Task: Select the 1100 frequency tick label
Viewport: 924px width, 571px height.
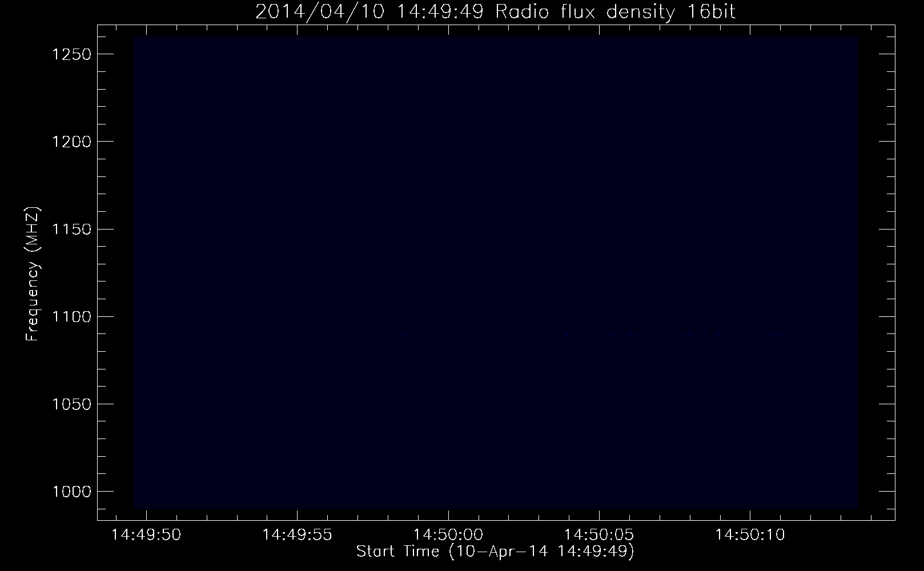Action: pyautogui.click(x=71, y=317)
